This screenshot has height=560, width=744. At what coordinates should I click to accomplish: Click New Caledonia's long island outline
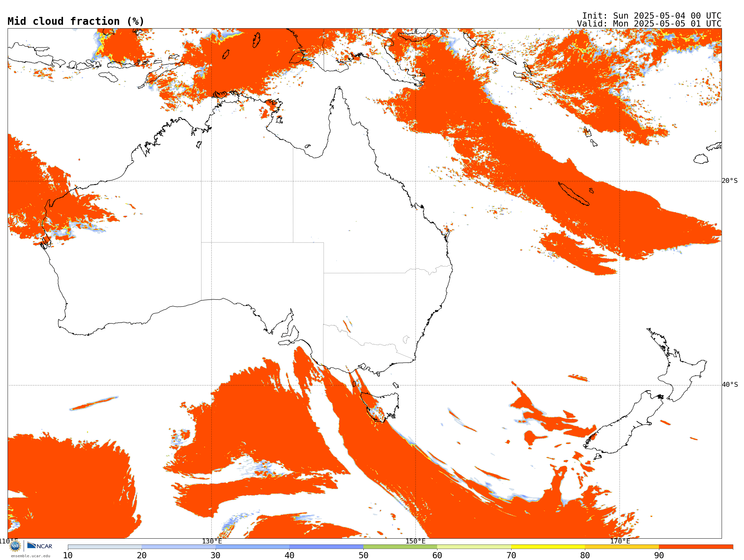point(573,194)
